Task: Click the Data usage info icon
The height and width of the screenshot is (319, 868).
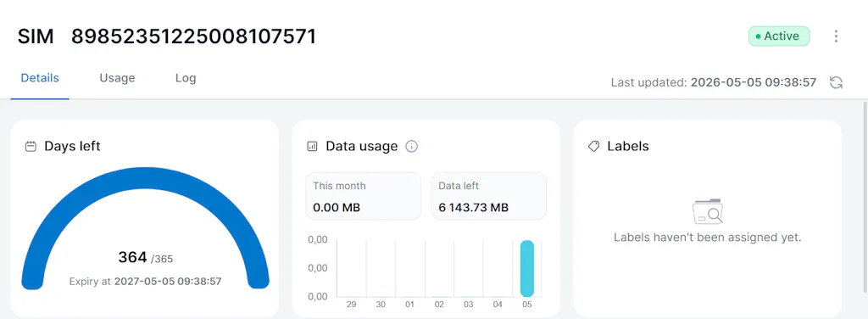Action: click(411, 147)
